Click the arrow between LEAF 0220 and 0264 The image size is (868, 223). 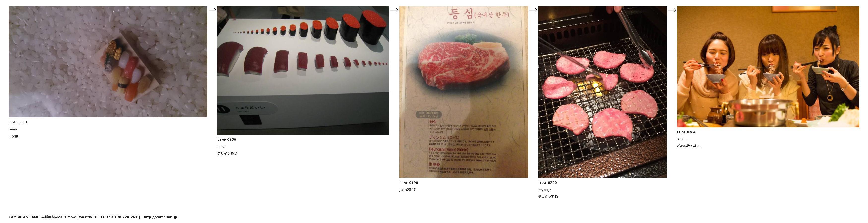(672, 10)
